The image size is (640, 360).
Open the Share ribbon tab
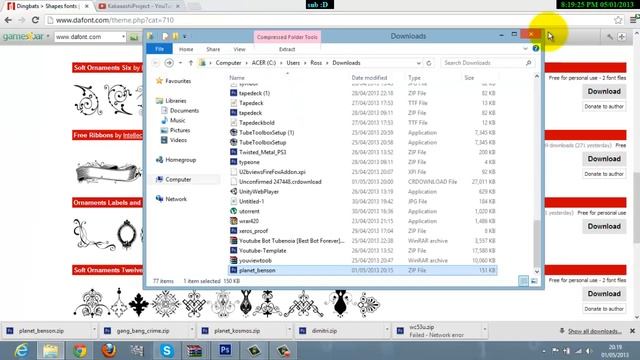(x=213, y=49)
